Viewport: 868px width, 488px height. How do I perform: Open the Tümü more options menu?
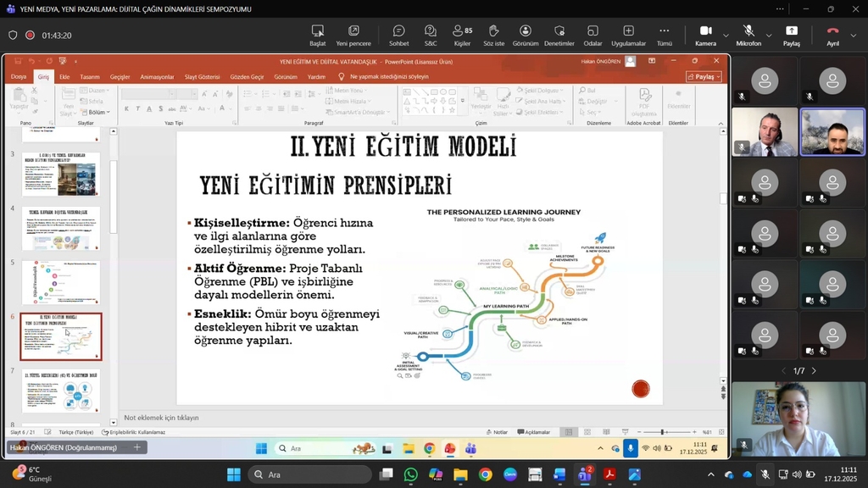tap(664, 35)
